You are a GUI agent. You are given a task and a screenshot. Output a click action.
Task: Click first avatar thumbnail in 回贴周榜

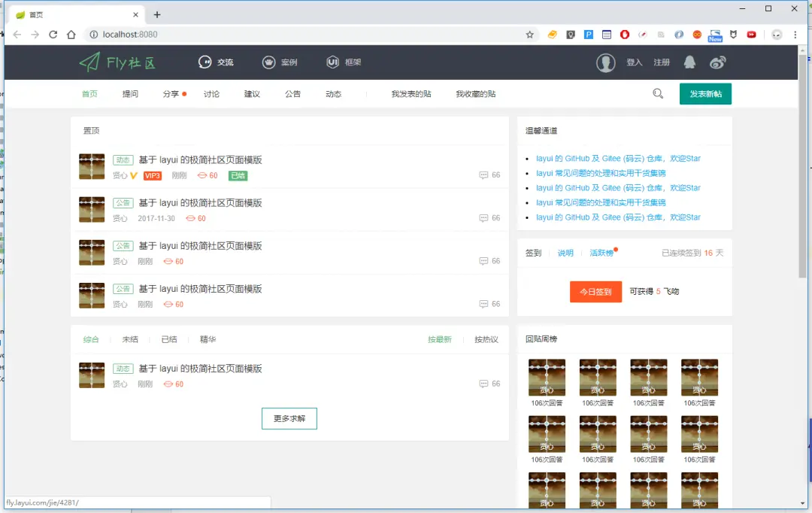coord(547,378)
